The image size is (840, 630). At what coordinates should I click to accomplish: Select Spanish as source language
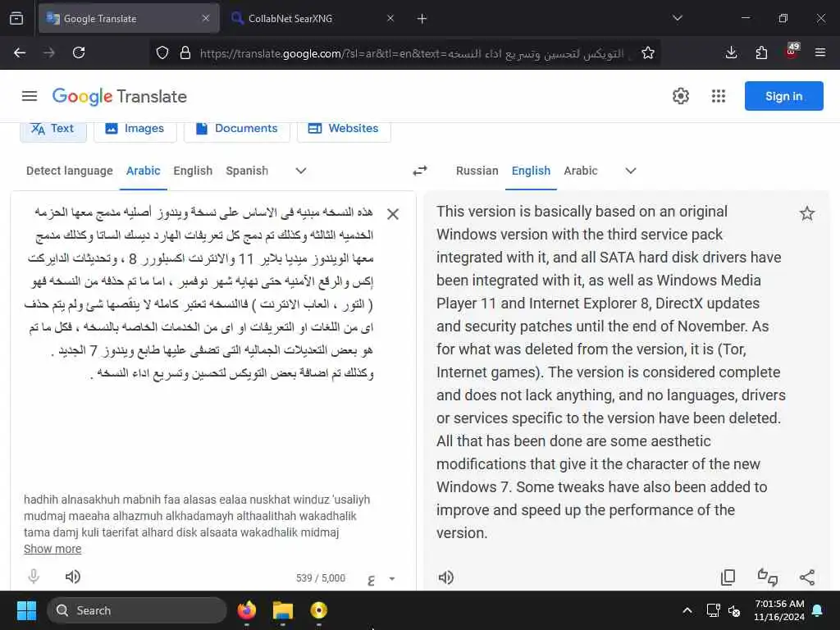[x=247, y=171]
